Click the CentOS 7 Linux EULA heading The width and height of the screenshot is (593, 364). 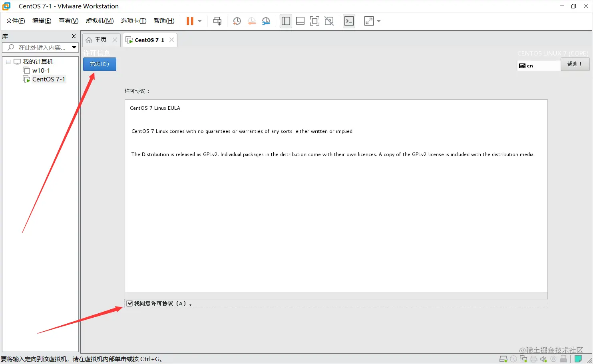point(155,108)
